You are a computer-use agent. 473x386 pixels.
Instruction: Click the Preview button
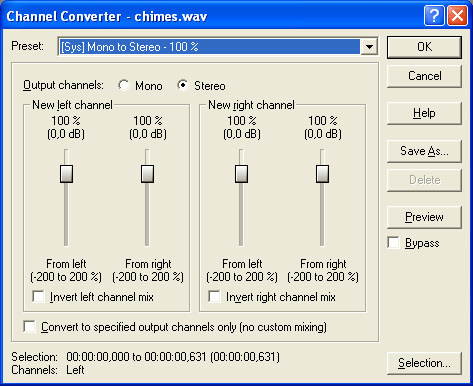coord(424,217)
